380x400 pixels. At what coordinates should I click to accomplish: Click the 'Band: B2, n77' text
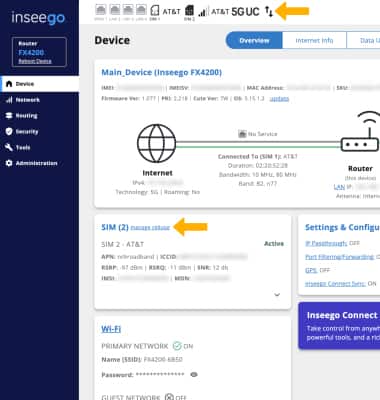coord(258,184)
